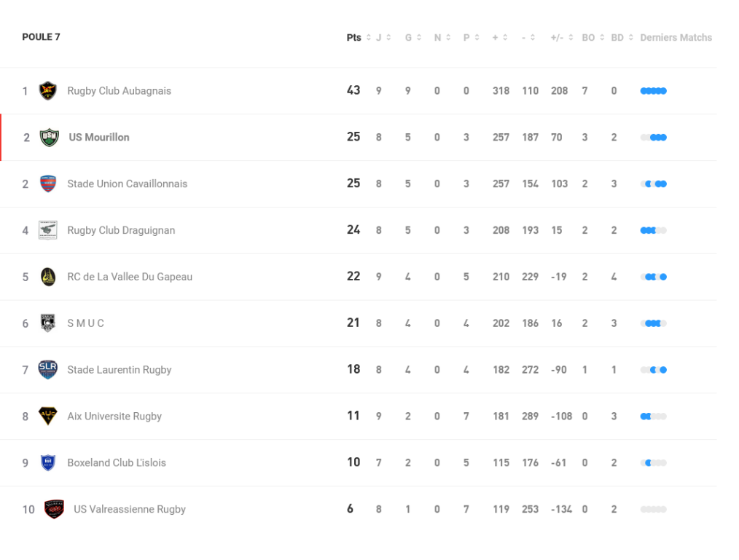Sort by the +/- point difference column

(562, 38)
